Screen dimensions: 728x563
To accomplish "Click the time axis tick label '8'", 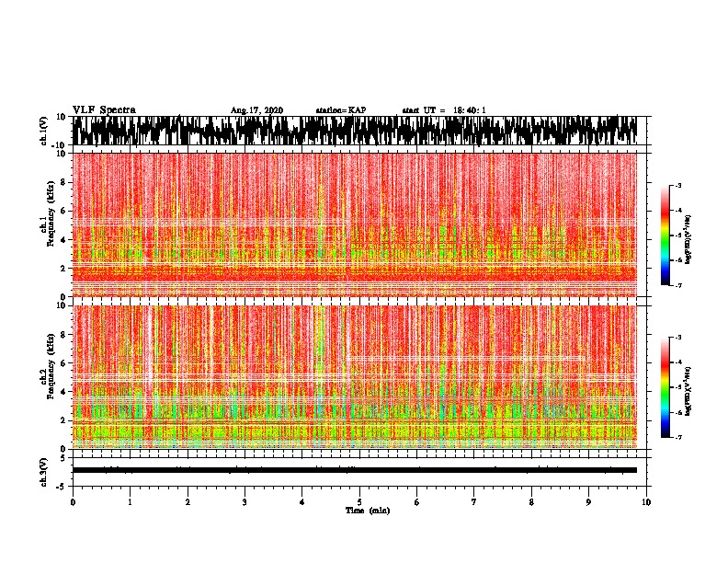I will (x=531, y=502).
